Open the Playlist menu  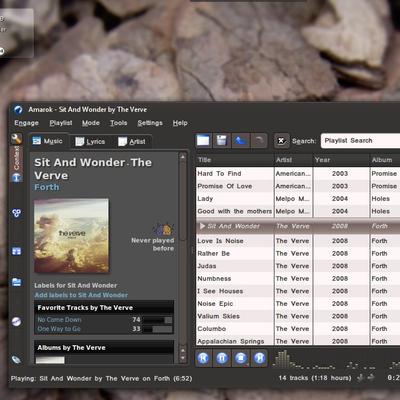pyautogui.click(x=61, y=123)
